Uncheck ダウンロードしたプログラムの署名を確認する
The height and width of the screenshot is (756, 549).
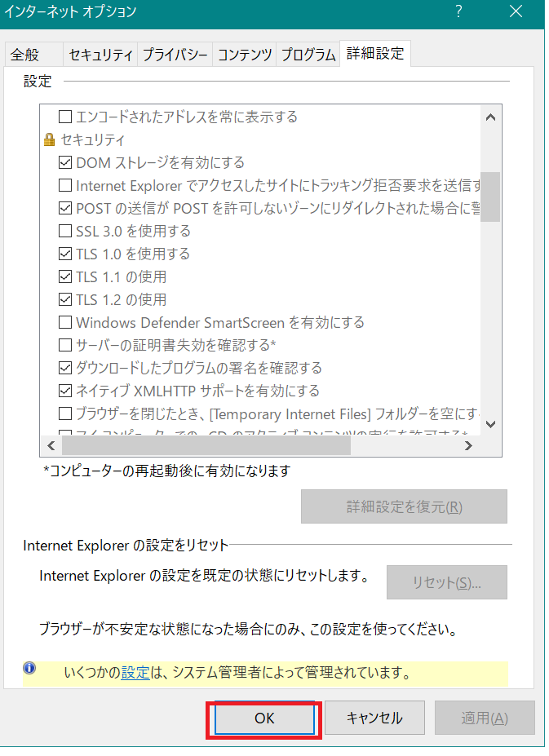click(65, 368)
